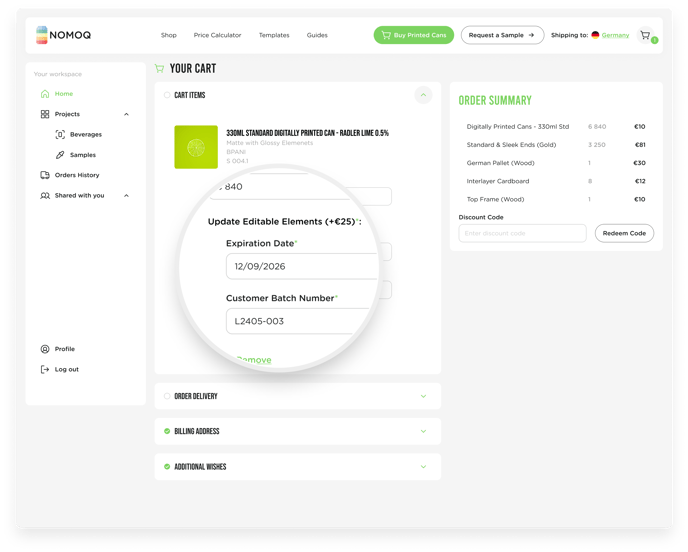The image size is (688, 552).
Task: Click the product title 330ml Standard Digitally Printed Can
Action: (308, 133)
